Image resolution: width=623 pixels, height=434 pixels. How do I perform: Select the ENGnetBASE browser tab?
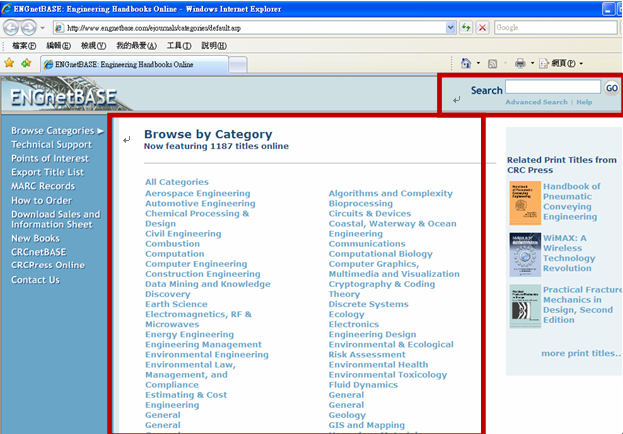(134, 64)
